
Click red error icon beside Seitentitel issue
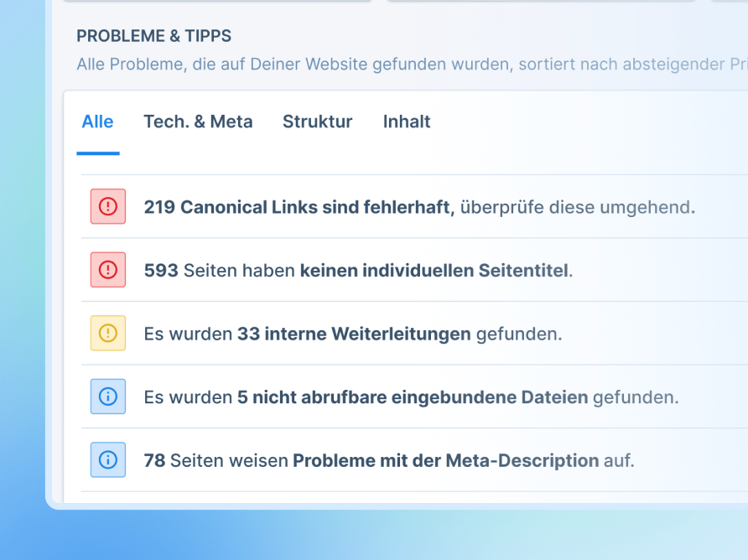pos(108,270)
